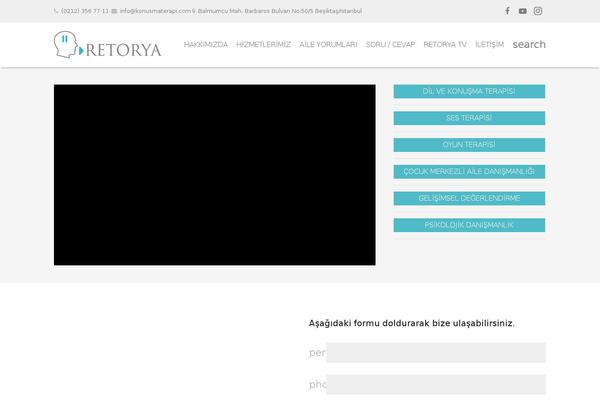Open Oyun Terapisi button
Screen dimensions: 600x400
click(x=469, y=145)
